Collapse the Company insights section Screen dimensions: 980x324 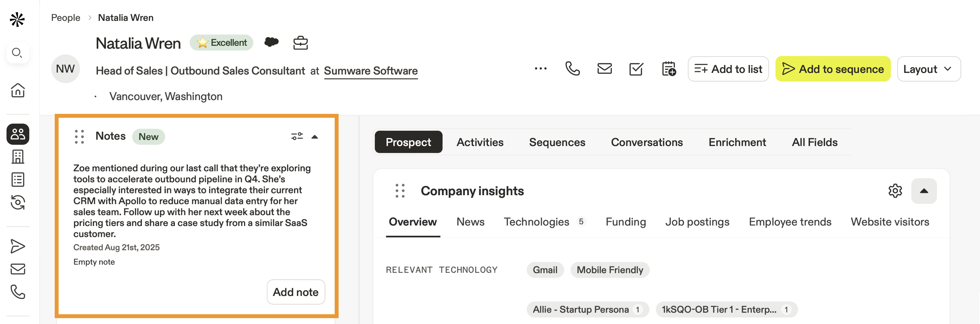(x=923, y=191)
